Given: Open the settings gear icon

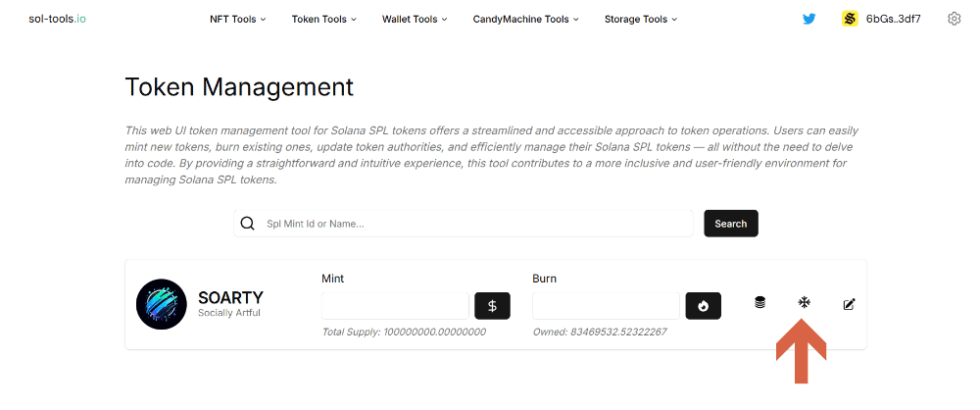Looking at the screenshot, I should coord(955,19).
